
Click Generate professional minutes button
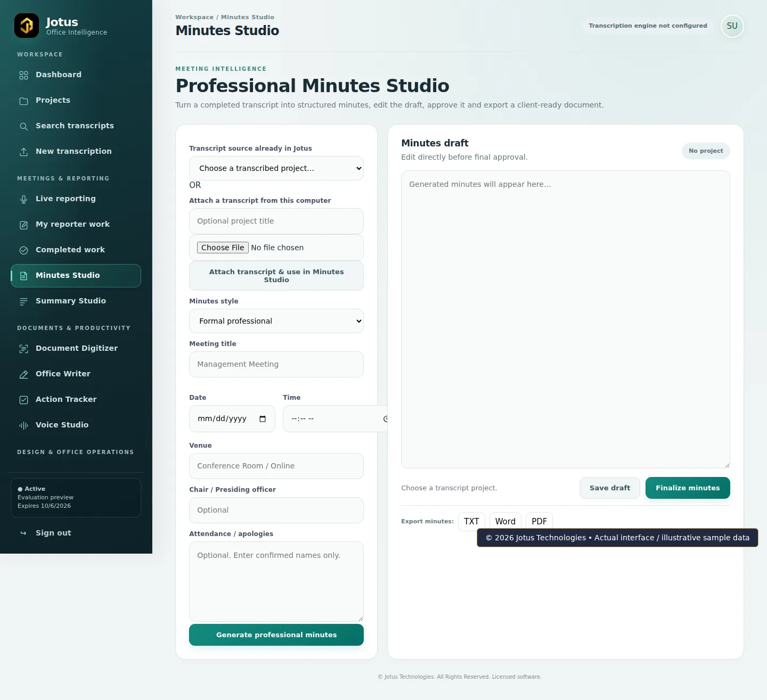tap(276, 635)
